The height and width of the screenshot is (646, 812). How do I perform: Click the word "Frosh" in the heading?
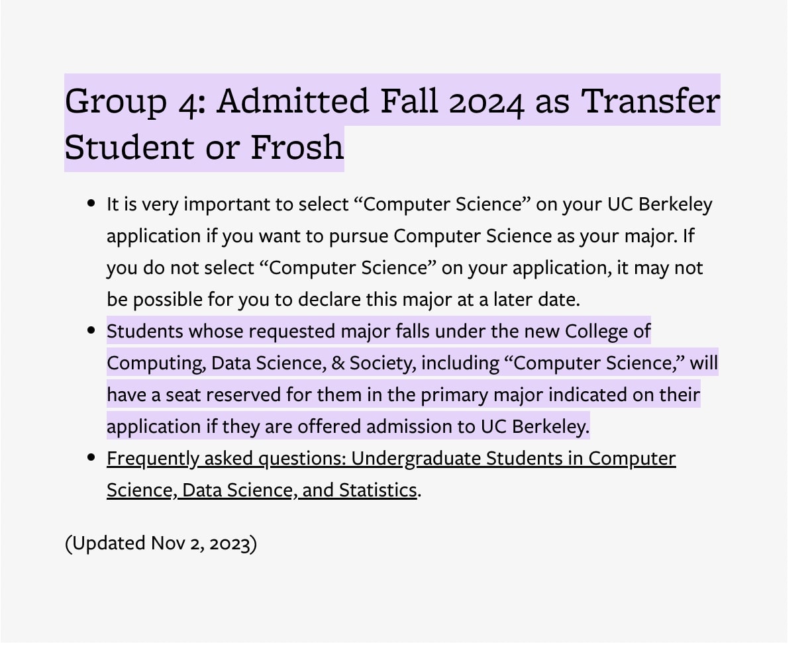click(297, 147)
